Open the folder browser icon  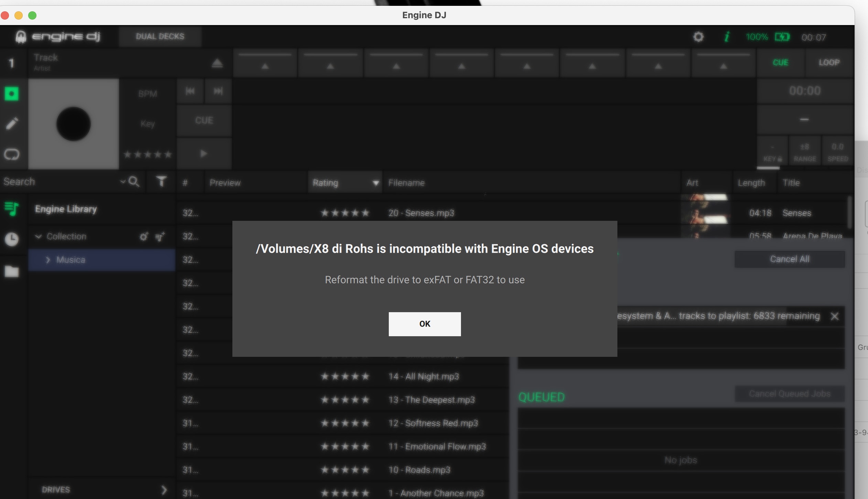pyautogui.click(x=12, y=271)
